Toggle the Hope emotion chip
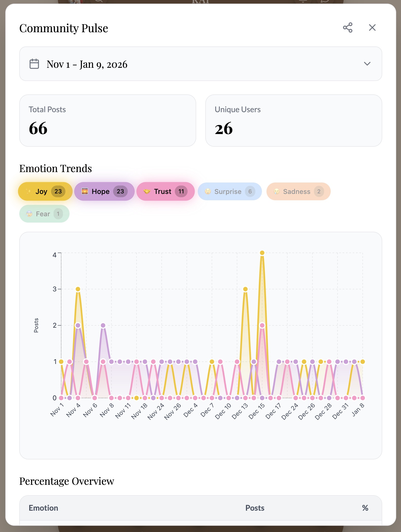Viewport: 401px width, 532px height. 104,191
